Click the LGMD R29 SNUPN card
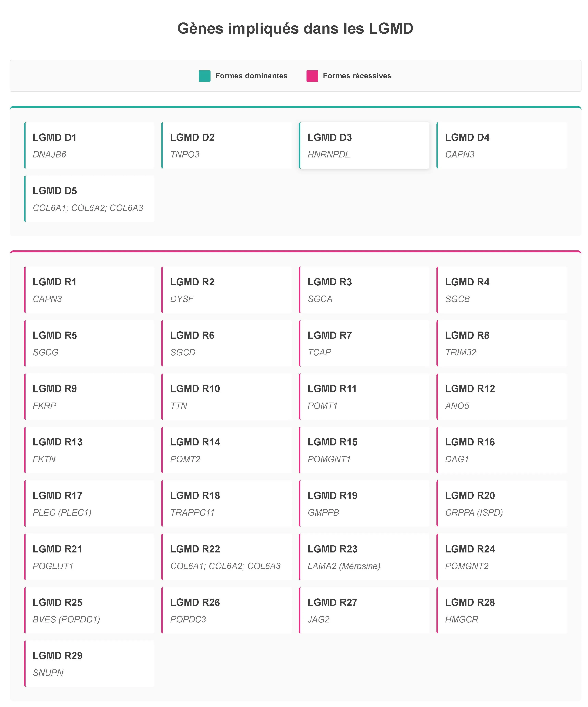The height and width of the screenshot is (707, 588). 89,664
